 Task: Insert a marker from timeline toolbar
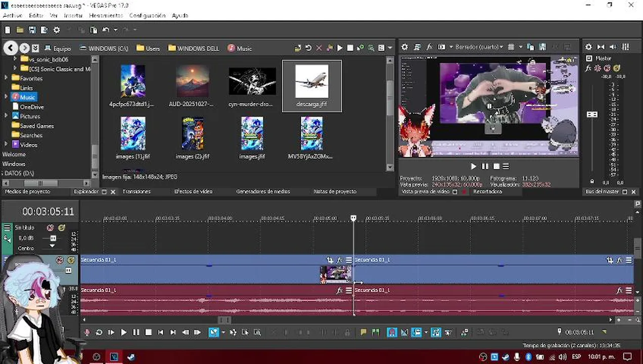tap(363, 332)
